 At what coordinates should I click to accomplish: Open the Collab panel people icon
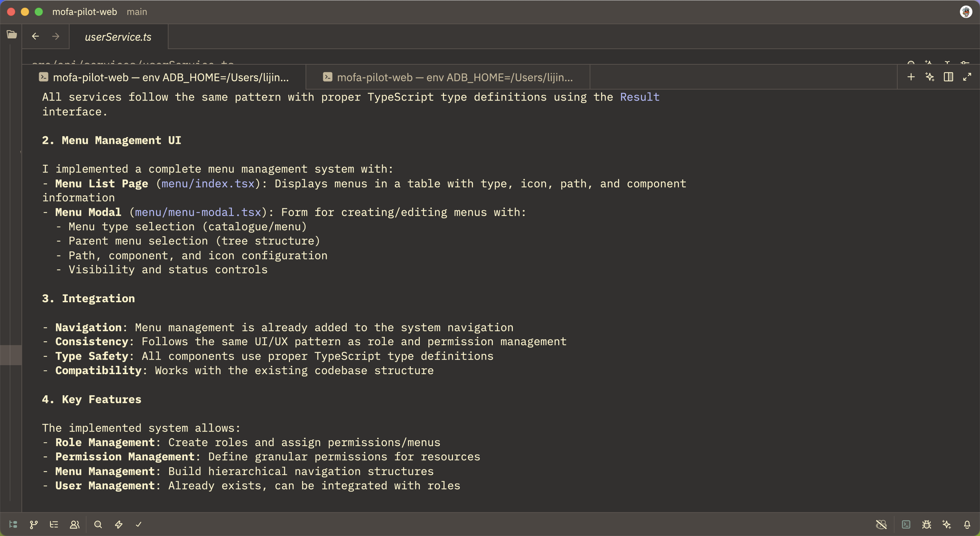(74, 525)
